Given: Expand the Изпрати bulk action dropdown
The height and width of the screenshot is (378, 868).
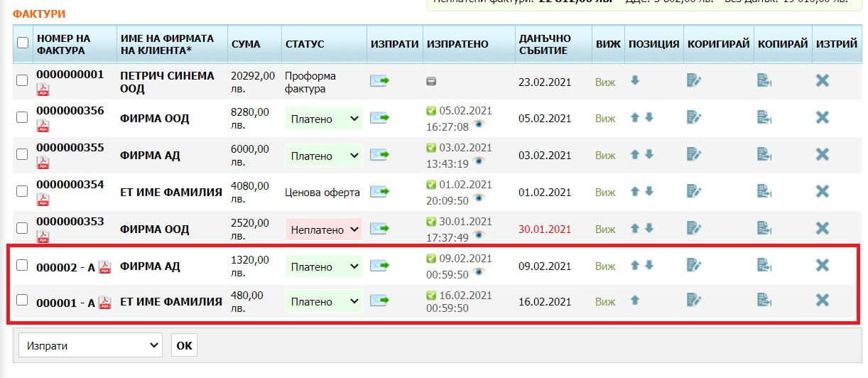Looking at the screenshot, I should coord(90,345).
